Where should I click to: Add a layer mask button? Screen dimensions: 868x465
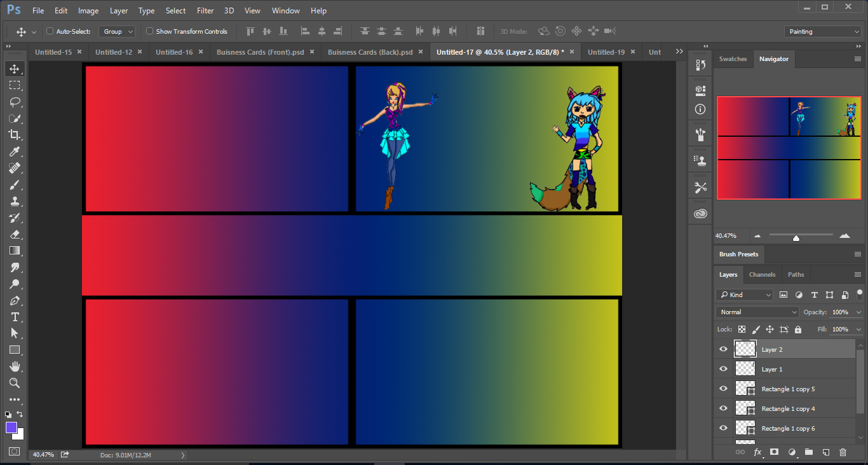tap(774, 452)
